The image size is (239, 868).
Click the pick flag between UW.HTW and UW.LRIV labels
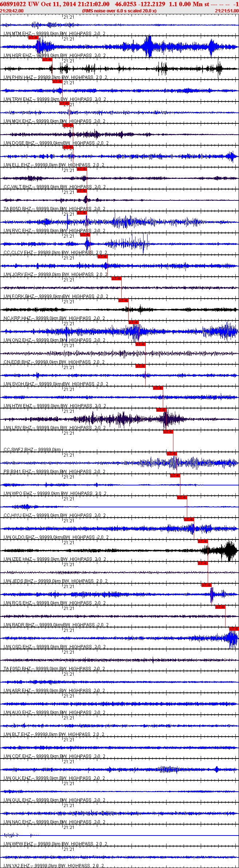161,410
